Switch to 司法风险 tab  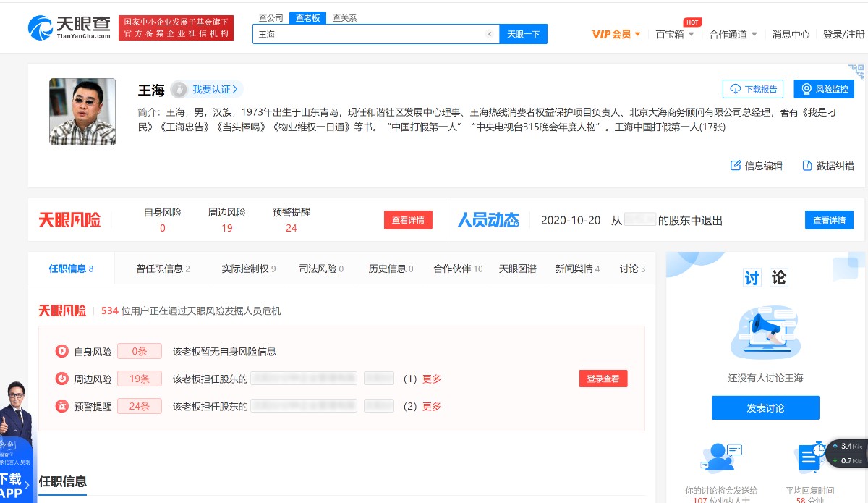click(321, 269)
